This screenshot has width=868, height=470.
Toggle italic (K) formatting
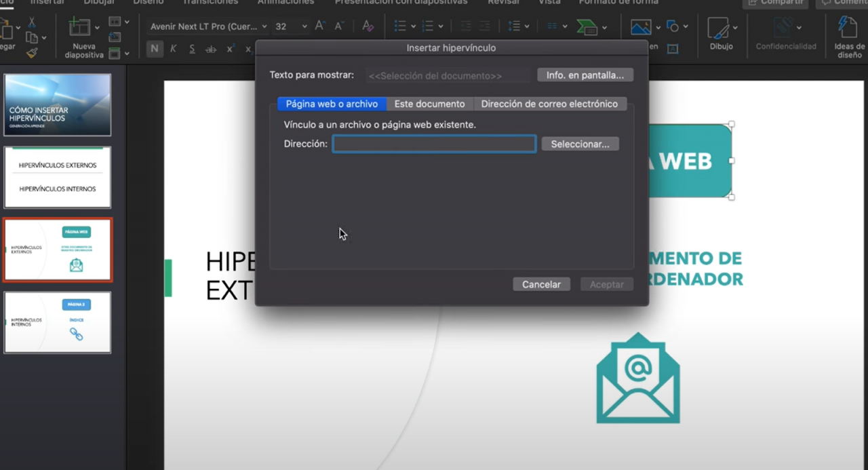click(x=174, y=49)
